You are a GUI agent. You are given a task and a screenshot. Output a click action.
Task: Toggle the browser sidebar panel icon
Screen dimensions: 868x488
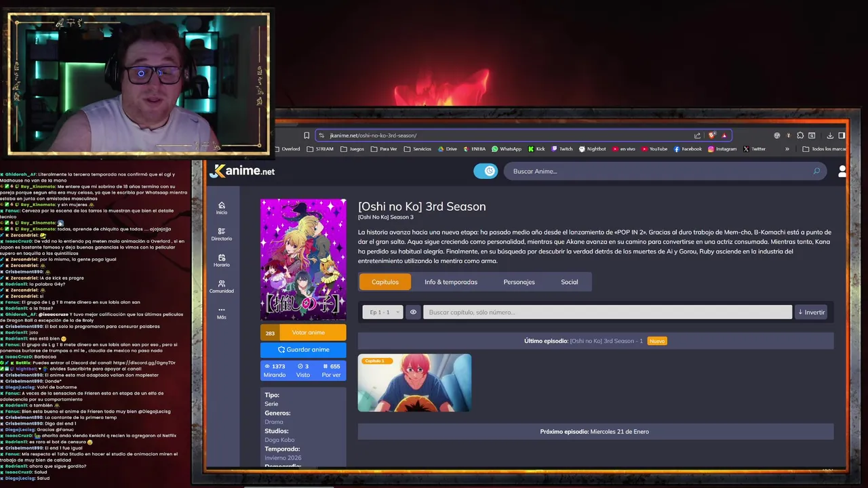pyautogui.click(x=842, y=136)
